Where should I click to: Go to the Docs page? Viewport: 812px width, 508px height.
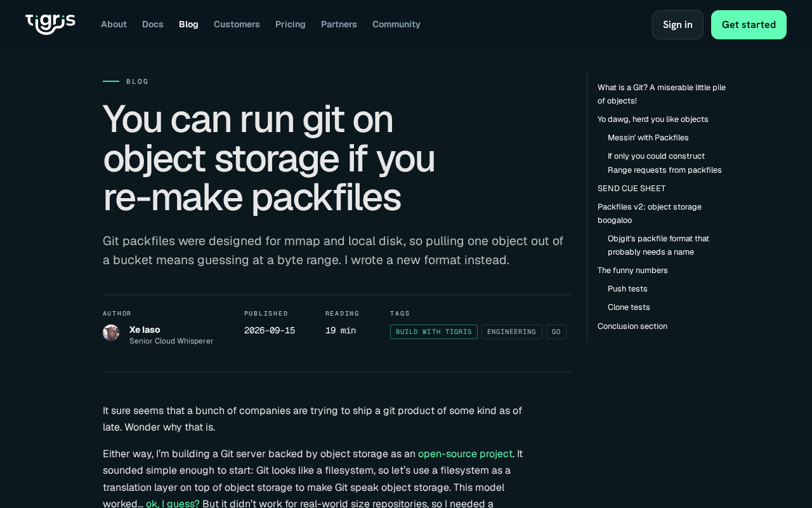tap(153, 24)
